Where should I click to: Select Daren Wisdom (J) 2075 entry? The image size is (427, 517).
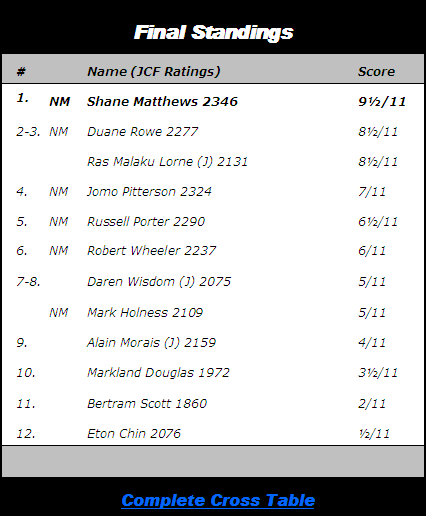click(159, 282)
